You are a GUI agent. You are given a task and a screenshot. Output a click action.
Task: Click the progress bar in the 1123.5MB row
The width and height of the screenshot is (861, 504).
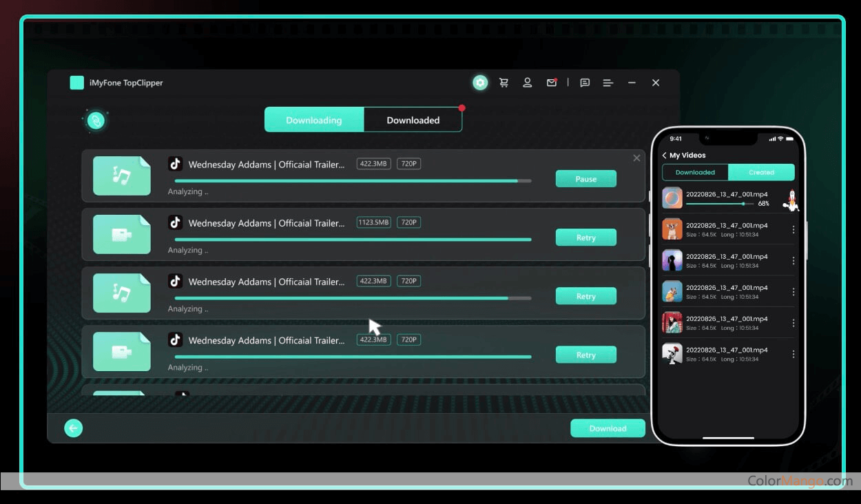tap(353, 240)
